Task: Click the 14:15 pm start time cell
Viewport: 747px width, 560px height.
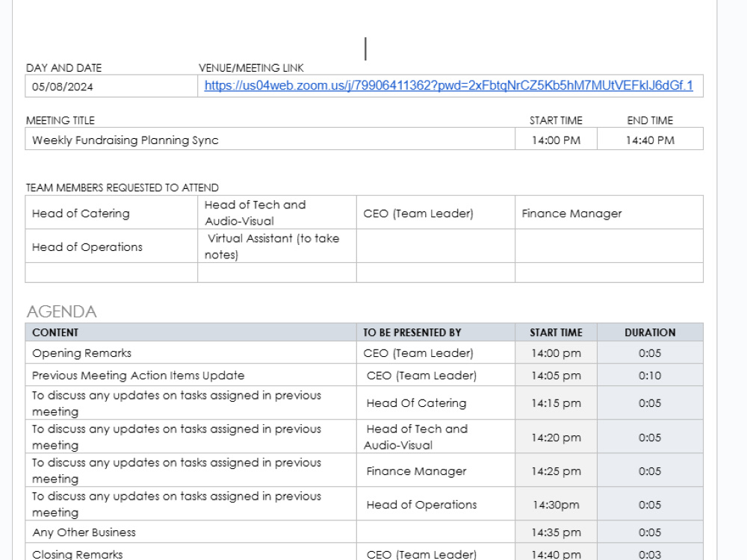Action: (556, 403)
